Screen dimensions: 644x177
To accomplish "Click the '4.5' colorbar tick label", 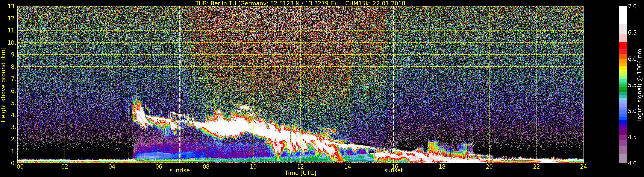I will (632, 137).
